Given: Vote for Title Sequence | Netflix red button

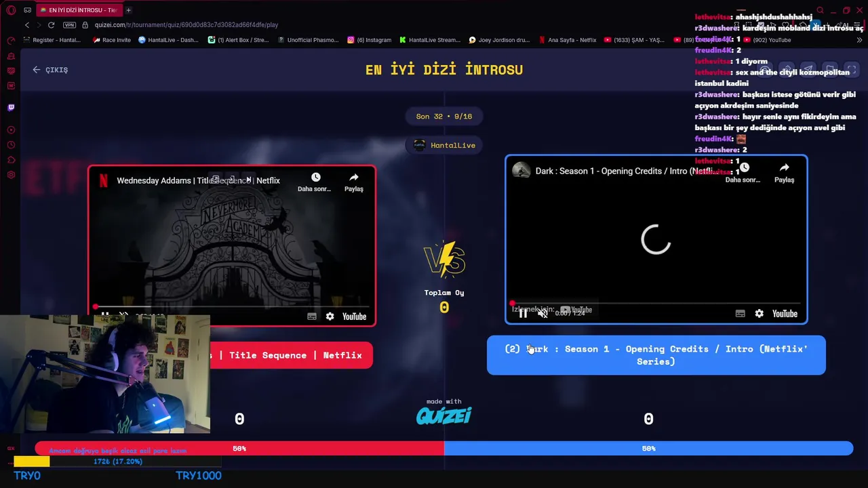Looking at the screenshot, I should coord(292,355).
